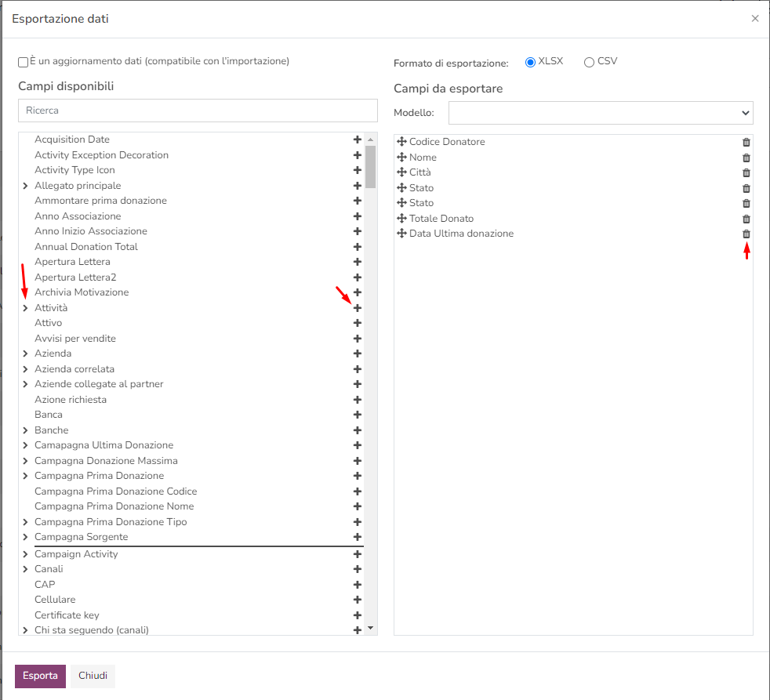Image resolution: width=770 pixels, height=700 pixels.
Task: Enable the aggiornamento dati checkbox
Action: (x=24, y=62)
